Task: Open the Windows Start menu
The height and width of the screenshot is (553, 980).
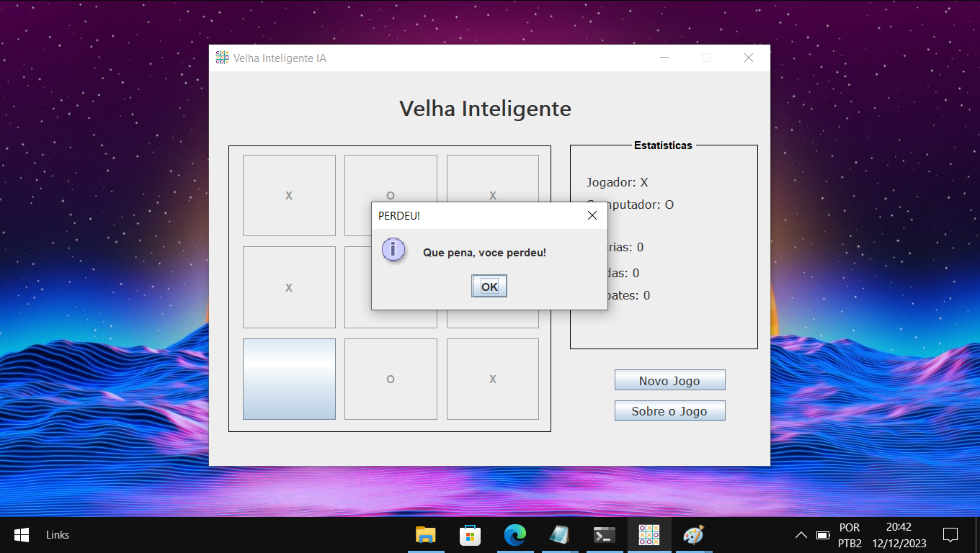Action: coord(22,535)
